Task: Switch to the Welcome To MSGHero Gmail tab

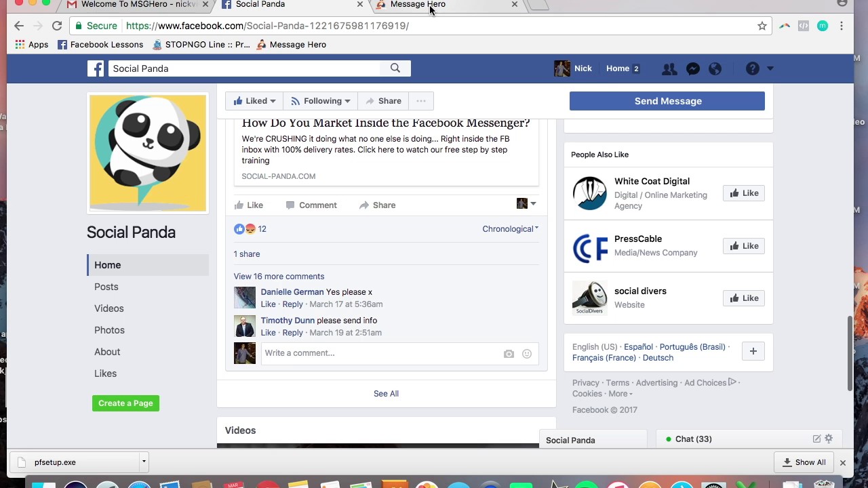Action: click(138, 4)
